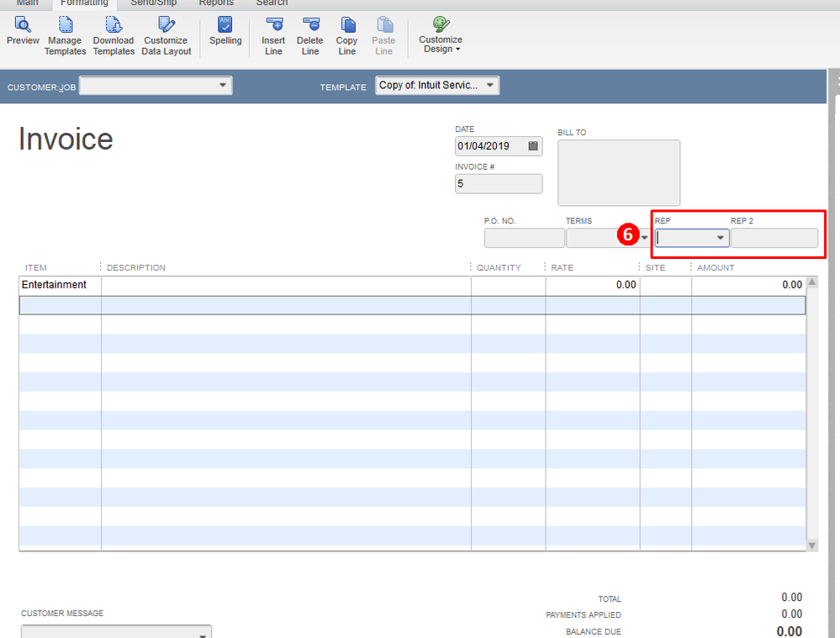
Task: Click the Total amount value
Action: (x=792, y=598)
